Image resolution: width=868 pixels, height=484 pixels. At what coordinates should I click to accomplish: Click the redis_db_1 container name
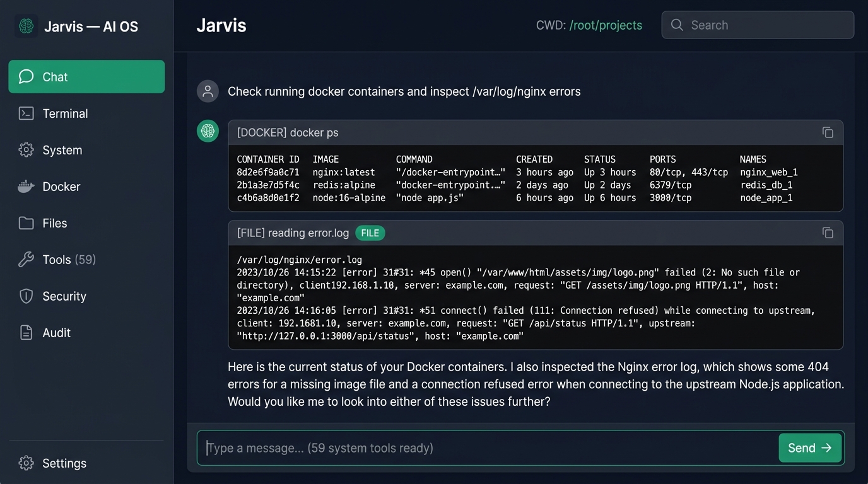[766, 185]
